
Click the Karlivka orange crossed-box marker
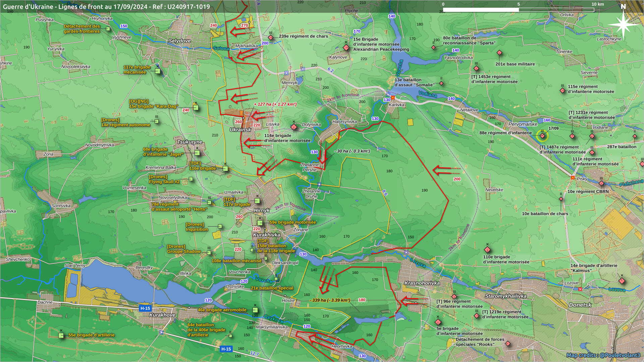[393, 98]
